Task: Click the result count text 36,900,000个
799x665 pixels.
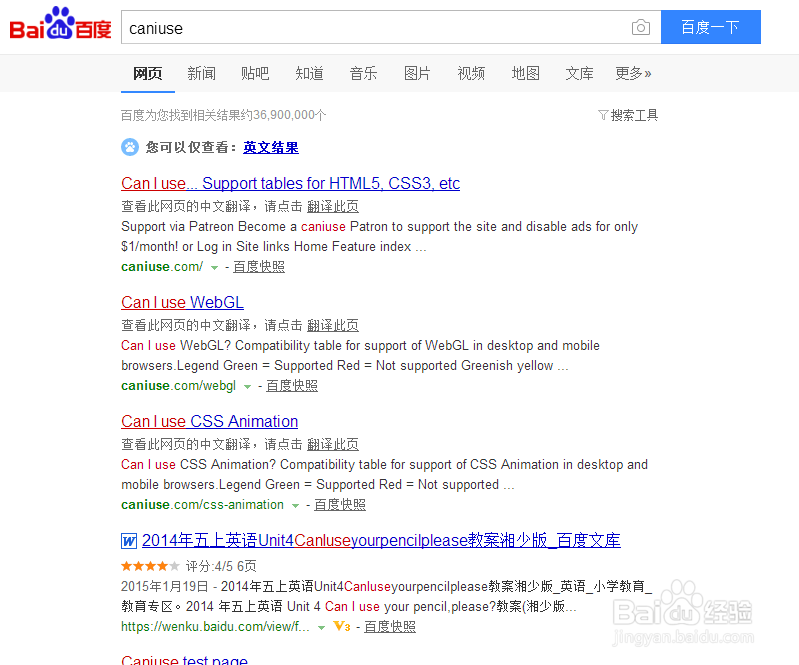Action: coord(290,115)
